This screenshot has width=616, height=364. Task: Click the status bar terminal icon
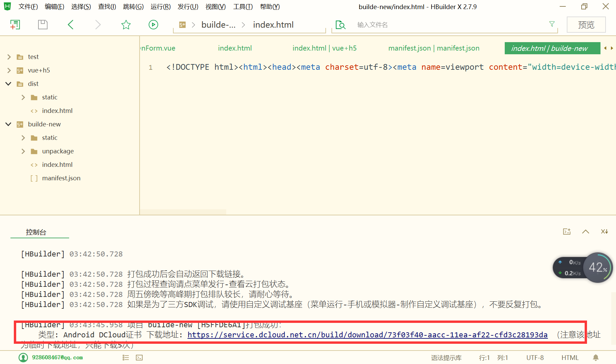point(139,358)
